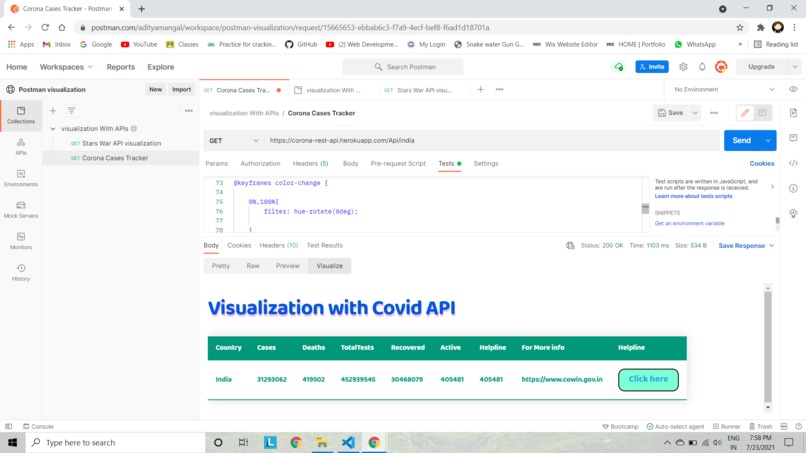Image resolution: width=806 pixels, height=453 pixels.
Task: Open the user avatar in the Postman header
Action: [721, 67]
